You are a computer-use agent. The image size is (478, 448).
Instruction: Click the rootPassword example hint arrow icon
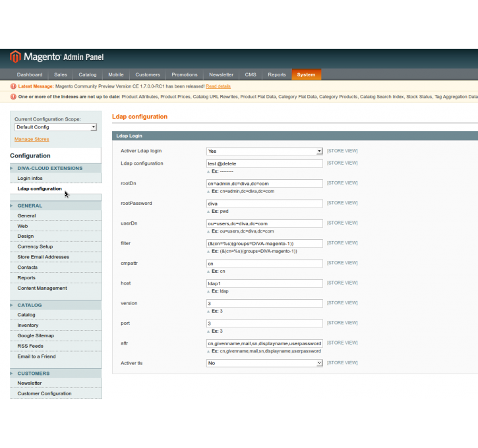tap(208, 211)
